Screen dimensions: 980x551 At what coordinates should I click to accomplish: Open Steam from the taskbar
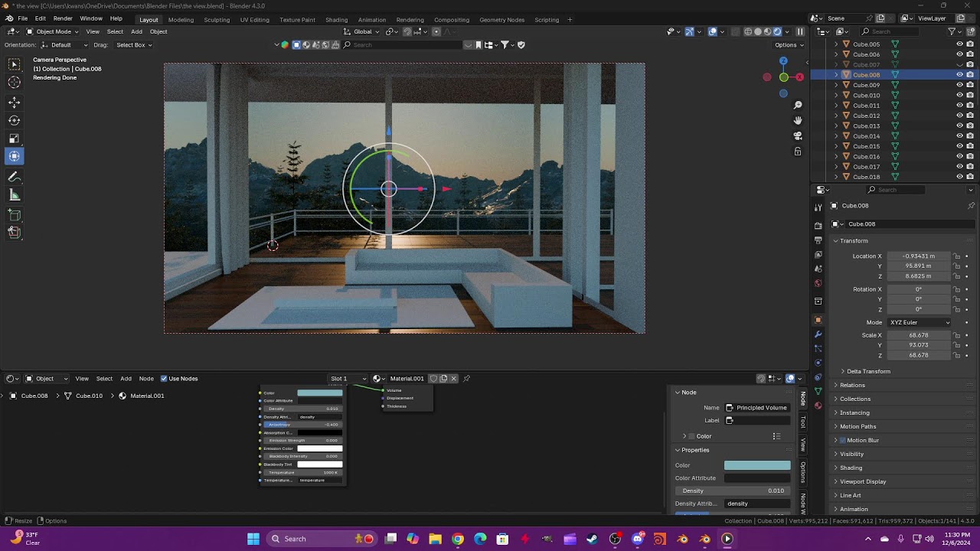(x=592, y=539)
